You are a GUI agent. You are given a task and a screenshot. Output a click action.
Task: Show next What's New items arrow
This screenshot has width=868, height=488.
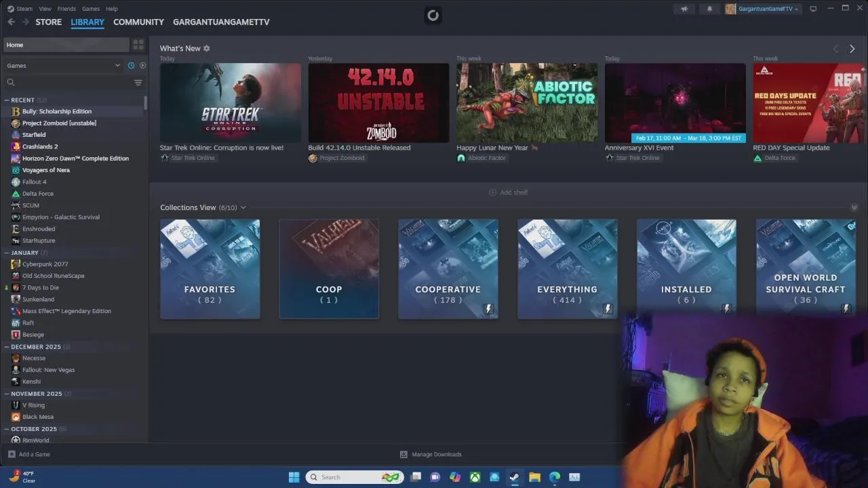(852, 49)
